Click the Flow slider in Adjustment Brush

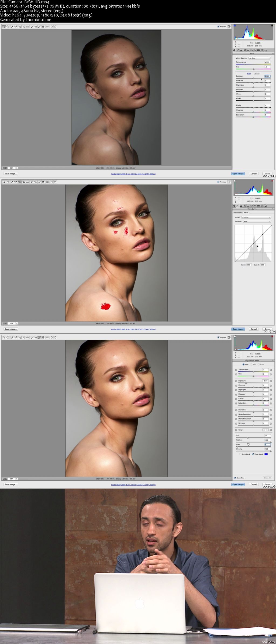coord(253,447)
